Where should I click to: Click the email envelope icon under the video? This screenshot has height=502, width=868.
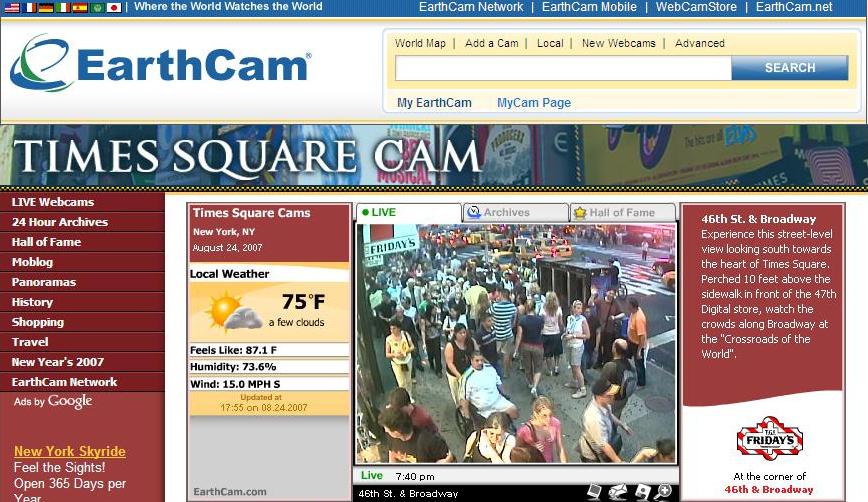click(618, 491)
